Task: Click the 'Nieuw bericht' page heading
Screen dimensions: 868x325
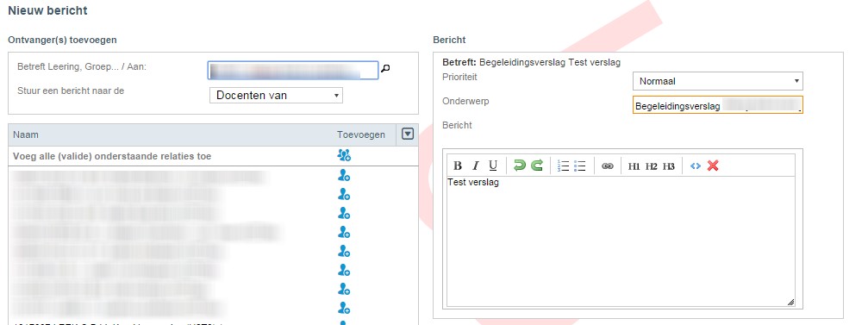Action: pos(47,10)
